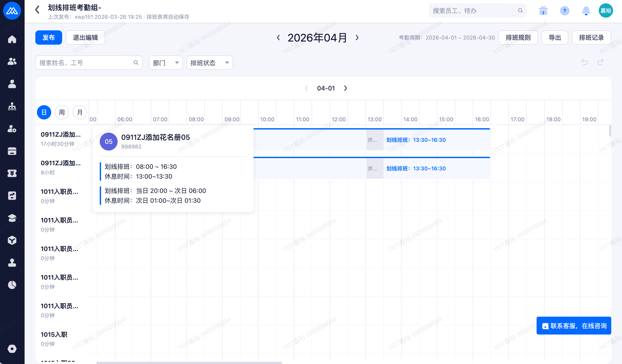622x364 pixels.
Task: Click the blue 发布 publish button
Action: [x=49, y=38]
